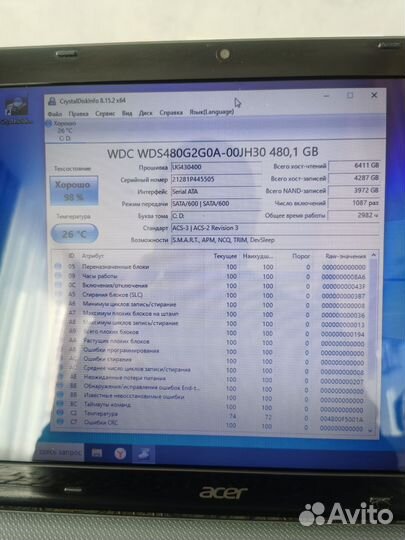Click the Хорошо 98 % health status button

click(x=74, y=191)
